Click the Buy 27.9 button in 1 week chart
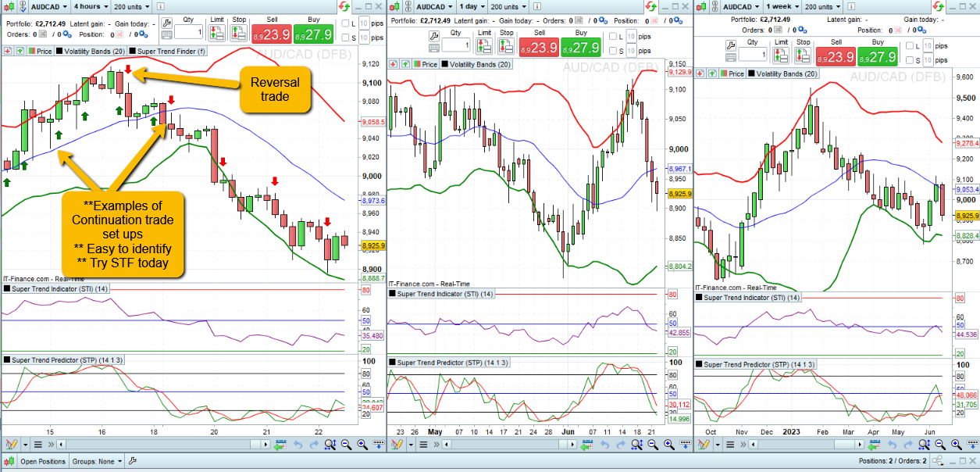 tap(877, 57)
